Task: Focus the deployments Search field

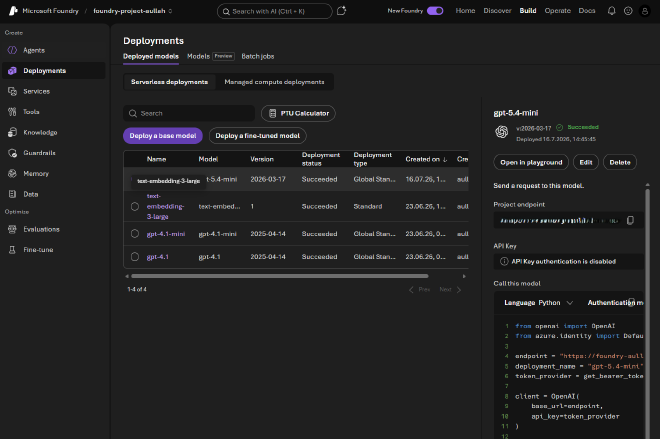Action: [189, 113]
